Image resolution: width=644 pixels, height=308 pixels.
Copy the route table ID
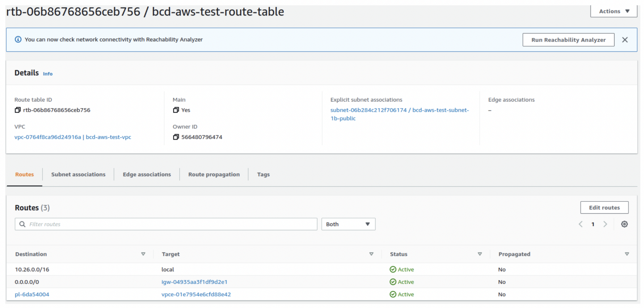point(18,110)
